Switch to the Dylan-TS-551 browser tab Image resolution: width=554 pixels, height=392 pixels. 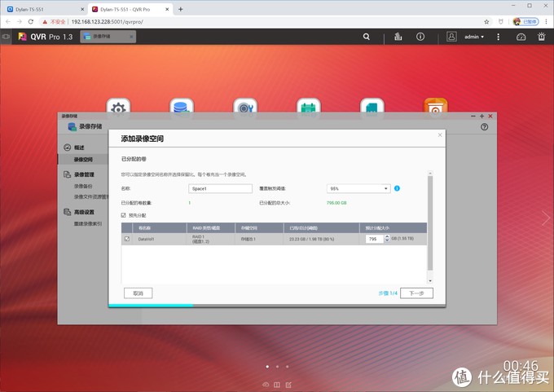(44, 9)
